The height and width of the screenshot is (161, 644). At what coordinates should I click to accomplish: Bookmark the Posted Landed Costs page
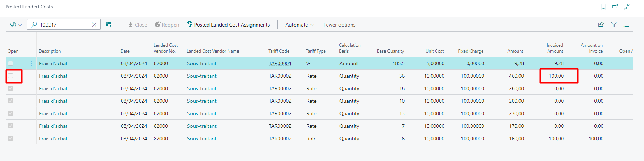tap(603, 7)
